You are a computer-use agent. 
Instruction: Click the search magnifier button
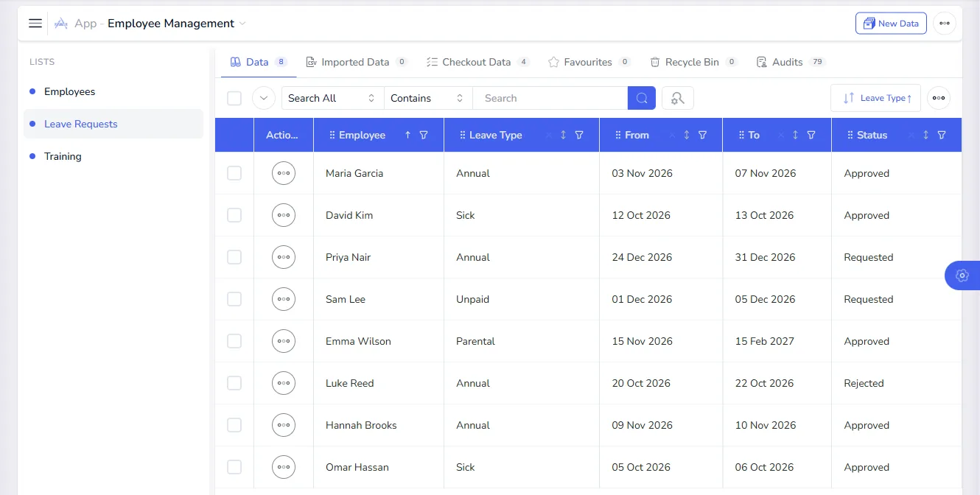tap(642, 98)
